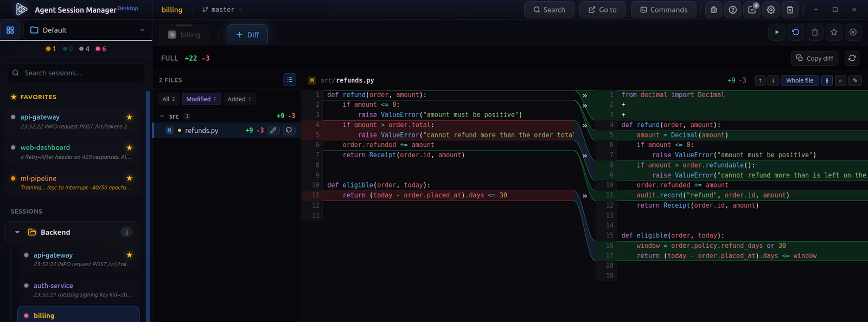
Task: Switch to the billing tab
Action: point(185,35)
